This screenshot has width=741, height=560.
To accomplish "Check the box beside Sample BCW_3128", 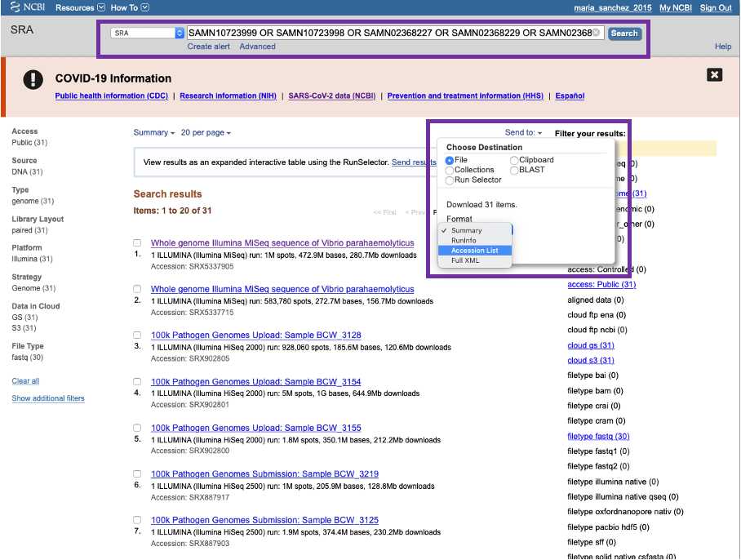I will (137, 336).
